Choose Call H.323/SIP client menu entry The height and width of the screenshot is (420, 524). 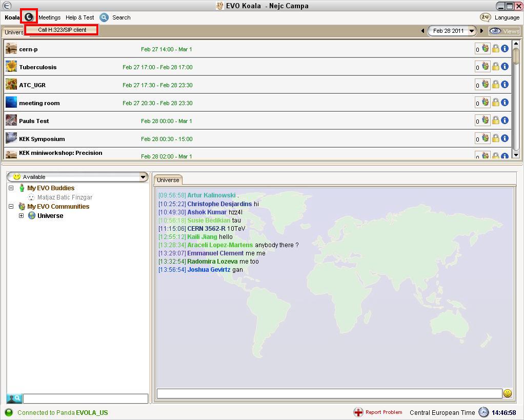pos(62,30)
